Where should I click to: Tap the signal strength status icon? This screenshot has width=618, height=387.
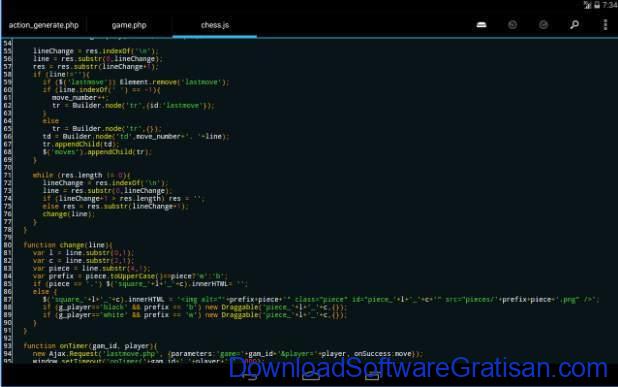point(588,5)
